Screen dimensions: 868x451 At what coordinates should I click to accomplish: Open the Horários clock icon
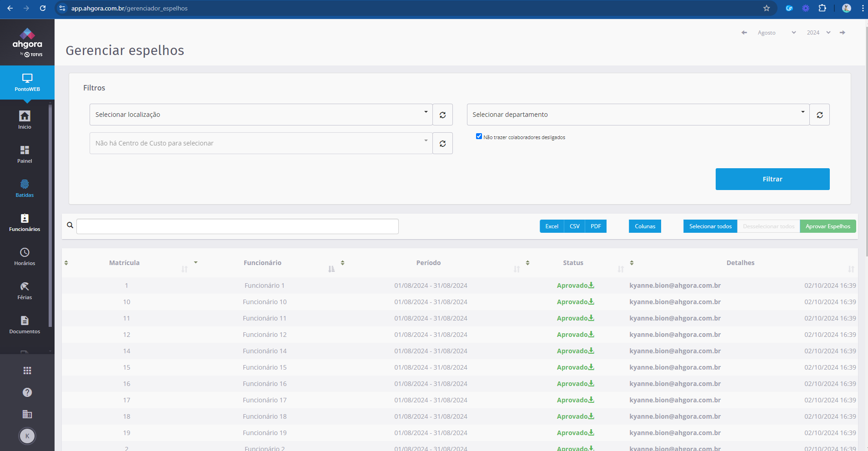25,252
